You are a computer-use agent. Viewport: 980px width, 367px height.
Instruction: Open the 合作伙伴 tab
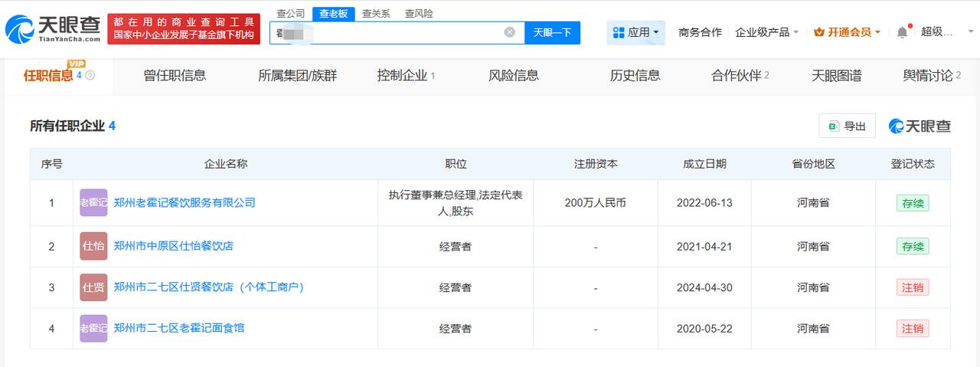(740, 76)
